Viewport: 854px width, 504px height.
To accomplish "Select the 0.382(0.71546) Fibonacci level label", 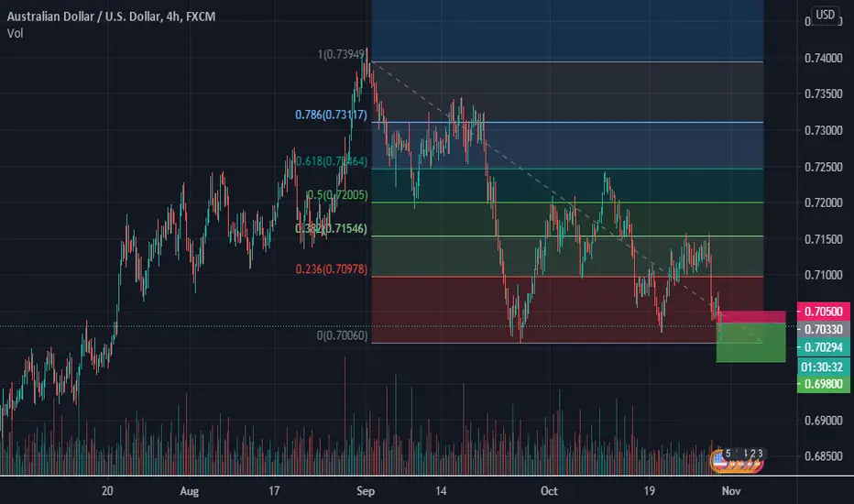I will [x=331, y=228].
